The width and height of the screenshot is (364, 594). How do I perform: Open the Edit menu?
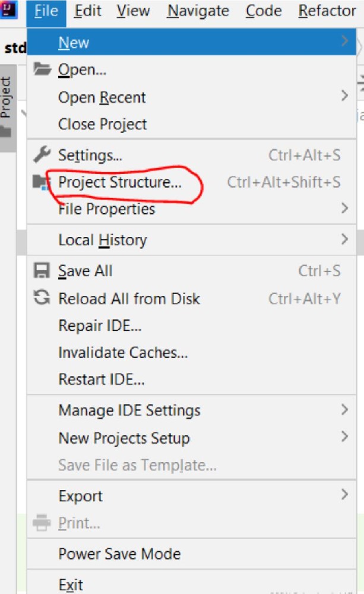(87, 11)
